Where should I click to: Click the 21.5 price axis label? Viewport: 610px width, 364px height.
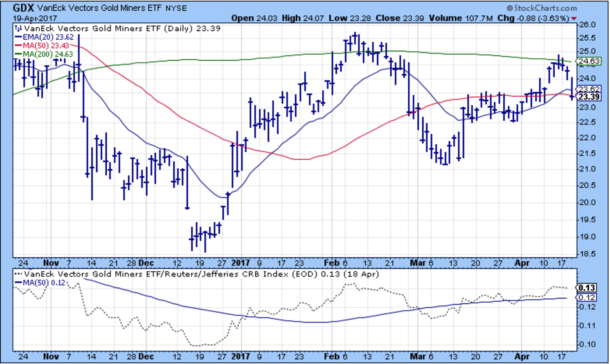tap(588, 153)
